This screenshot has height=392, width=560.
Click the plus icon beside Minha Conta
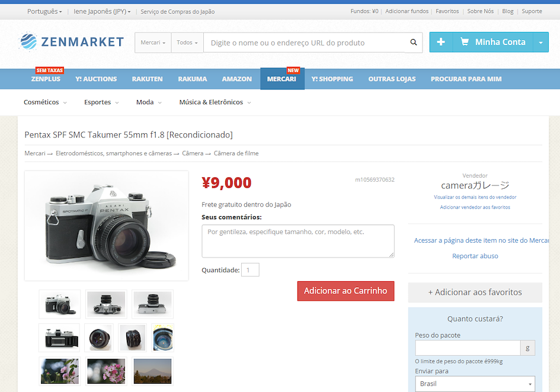(441, 42)
